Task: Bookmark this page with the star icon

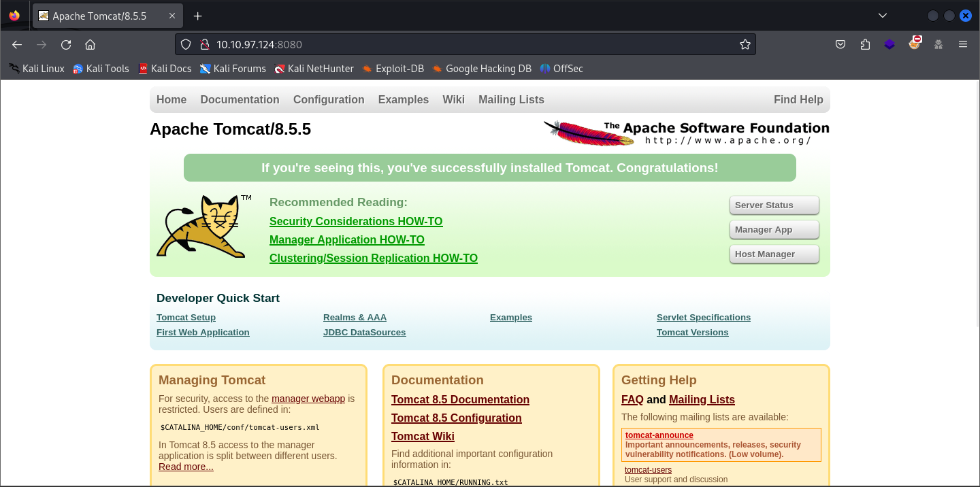Action: tap(745, 44)
